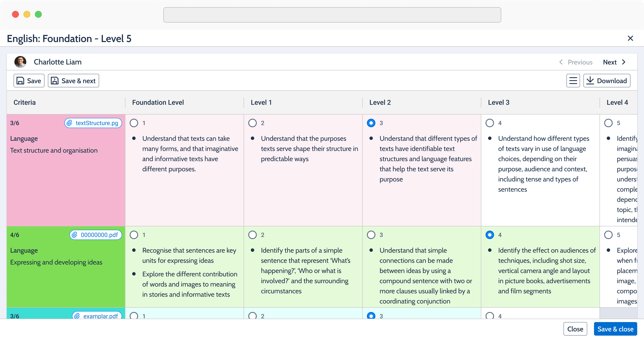Select score 1 for Expressing and developing ideas
The height and width of the screenshot is (339, 644).
pyautogui.click(x=134, y=235)
